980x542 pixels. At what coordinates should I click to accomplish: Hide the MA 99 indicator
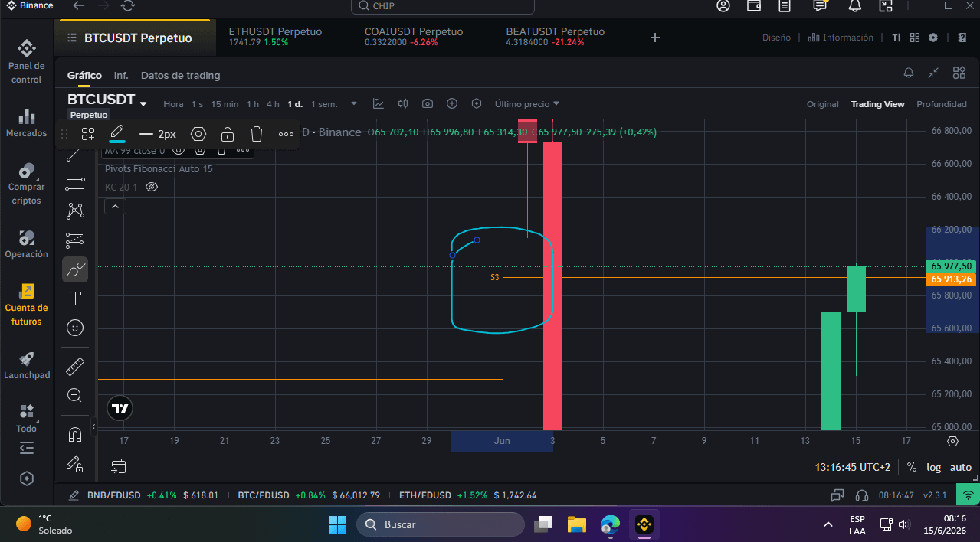pyautogui.click(x=179, y=151)
